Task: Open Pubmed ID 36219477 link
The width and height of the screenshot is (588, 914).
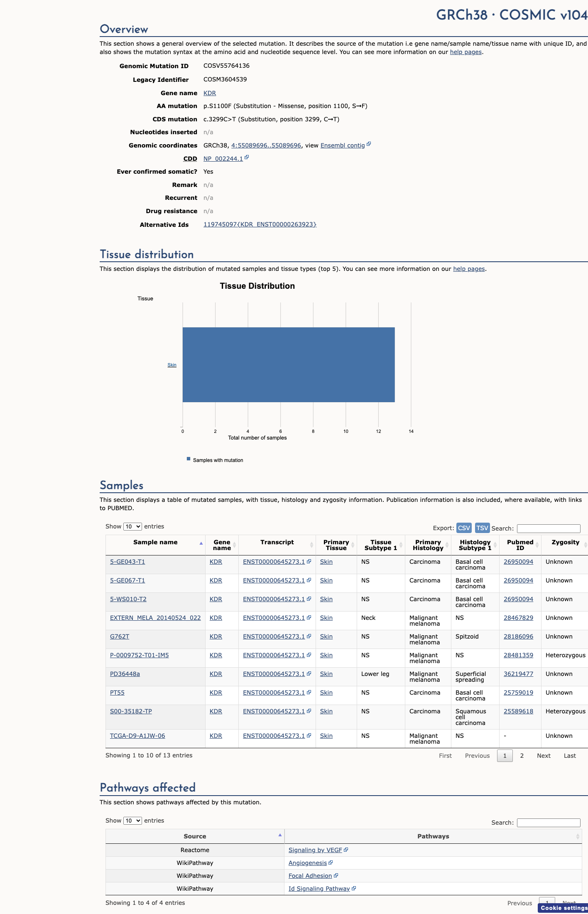Action: 518,674
